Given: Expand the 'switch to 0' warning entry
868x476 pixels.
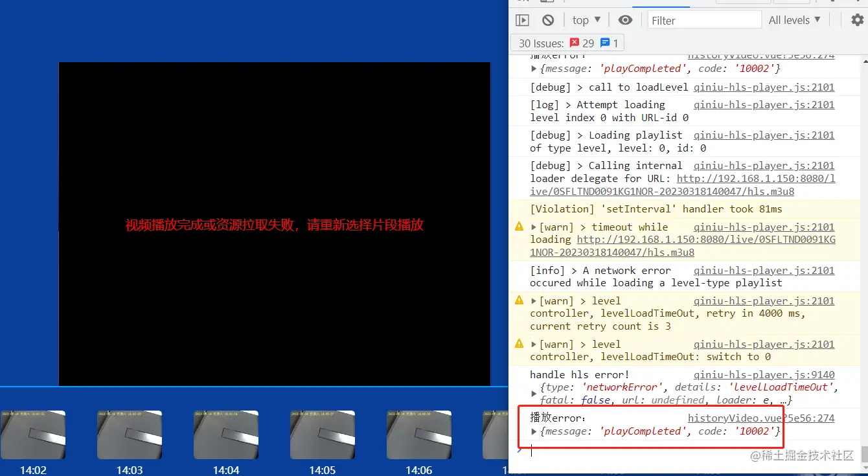Looking at the screenshot, I should 534,345.
